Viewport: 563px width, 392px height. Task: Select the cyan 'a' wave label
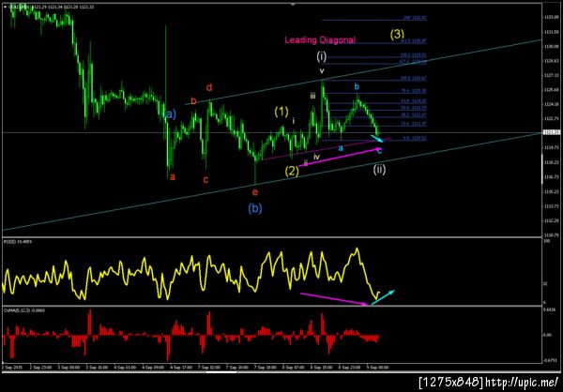tap(342, 147)
